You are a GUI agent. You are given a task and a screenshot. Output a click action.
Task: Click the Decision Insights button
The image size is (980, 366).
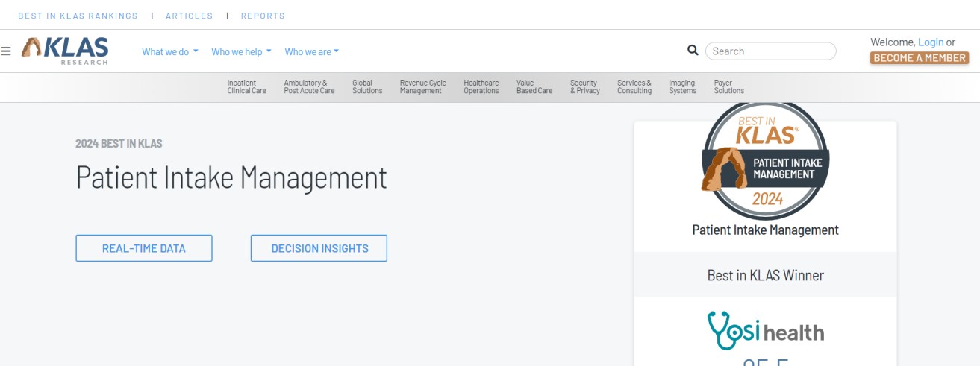point(319,248)
